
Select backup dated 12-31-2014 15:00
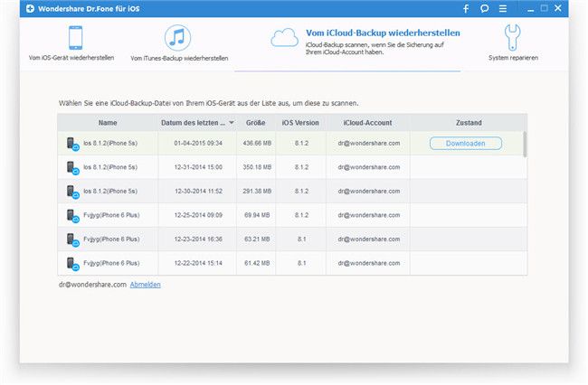tap(292, 167)
